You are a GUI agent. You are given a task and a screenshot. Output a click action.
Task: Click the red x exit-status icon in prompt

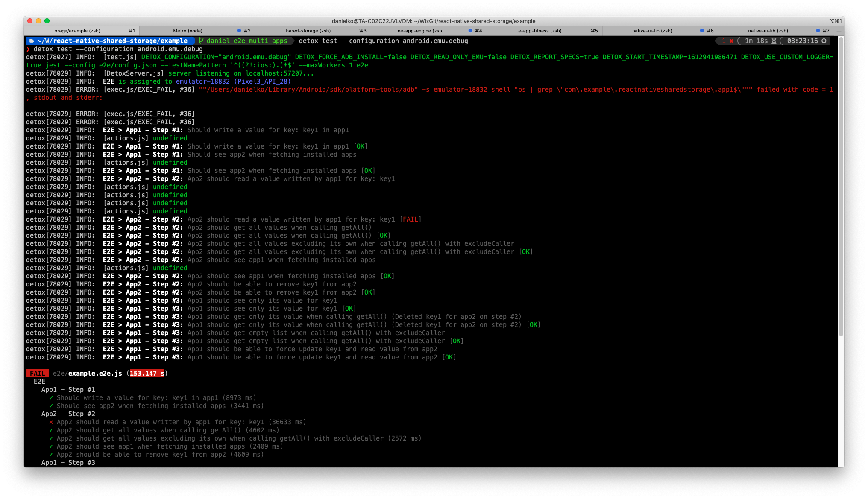coord(732,41)
